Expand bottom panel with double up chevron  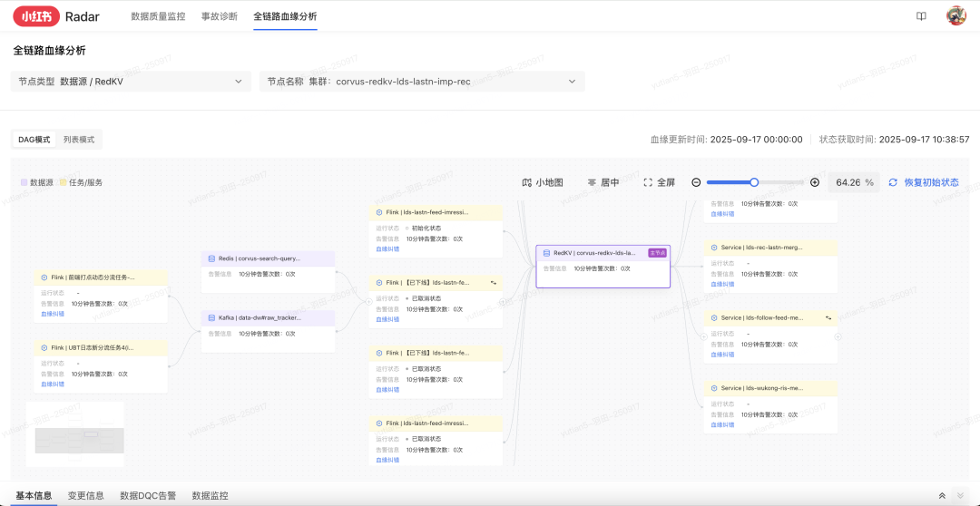tap(942, 495)
